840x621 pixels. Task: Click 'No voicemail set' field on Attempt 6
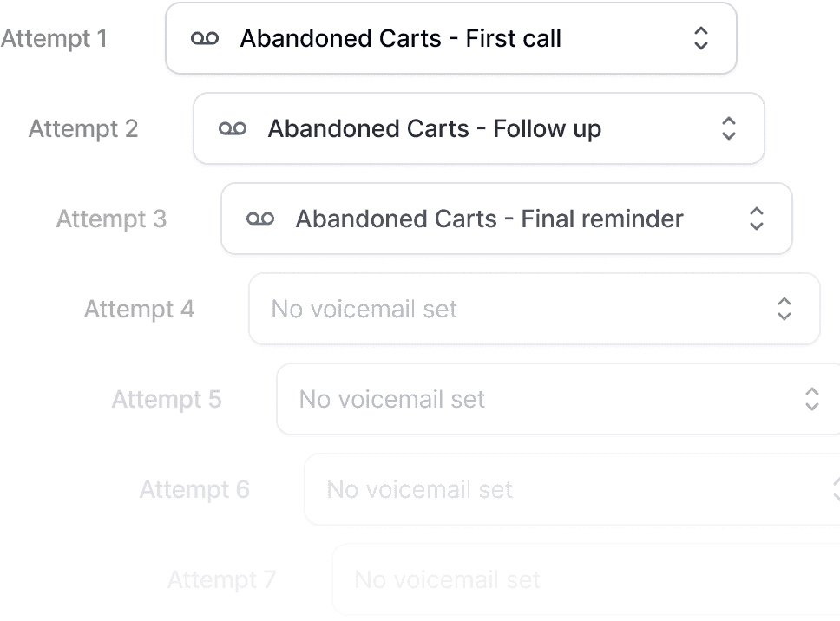click(x=419, y=489)
